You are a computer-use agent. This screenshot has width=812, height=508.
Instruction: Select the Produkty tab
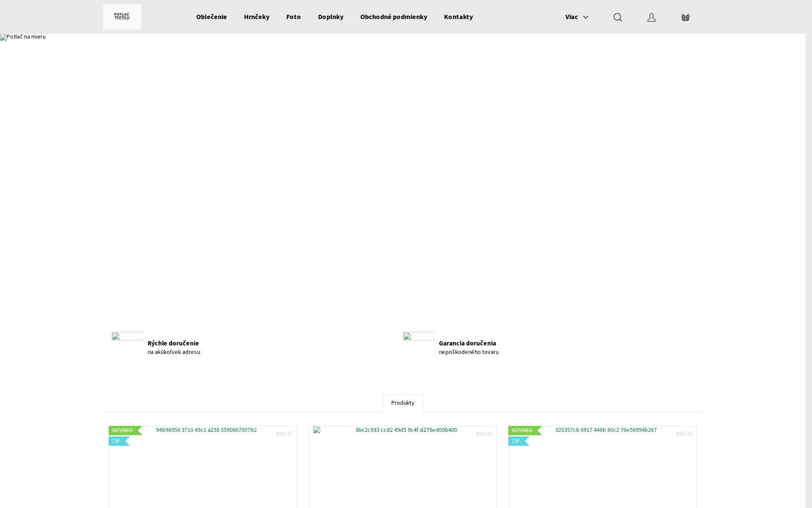402,403
